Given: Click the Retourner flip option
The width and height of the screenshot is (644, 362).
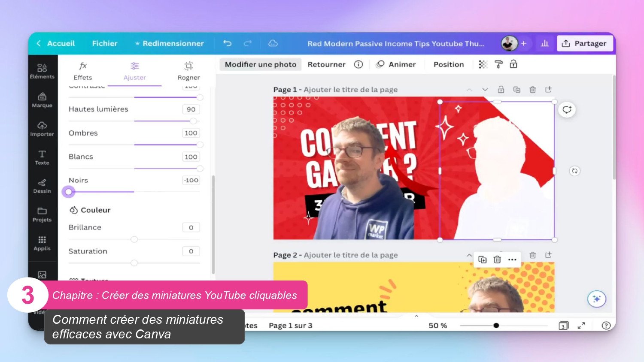Looking at the screenshot, I should click(x=326, y=64).
